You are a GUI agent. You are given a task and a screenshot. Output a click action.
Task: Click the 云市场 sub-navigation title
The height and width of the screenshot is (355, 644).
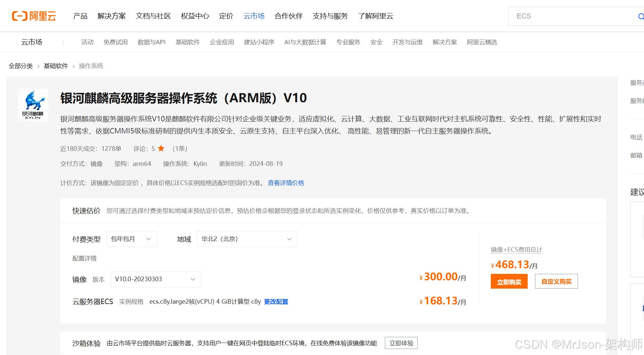(32, 42)
